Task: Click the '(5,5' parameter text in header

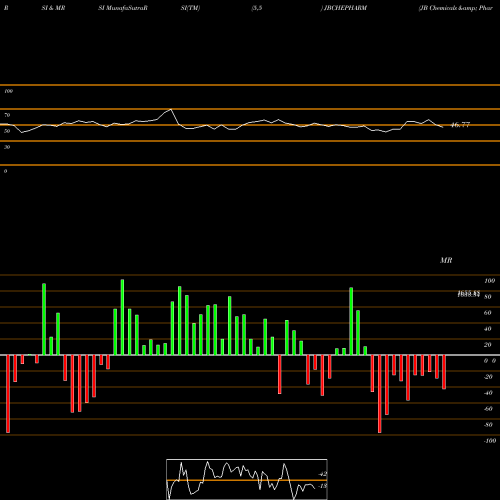Action: click(257, 8)
